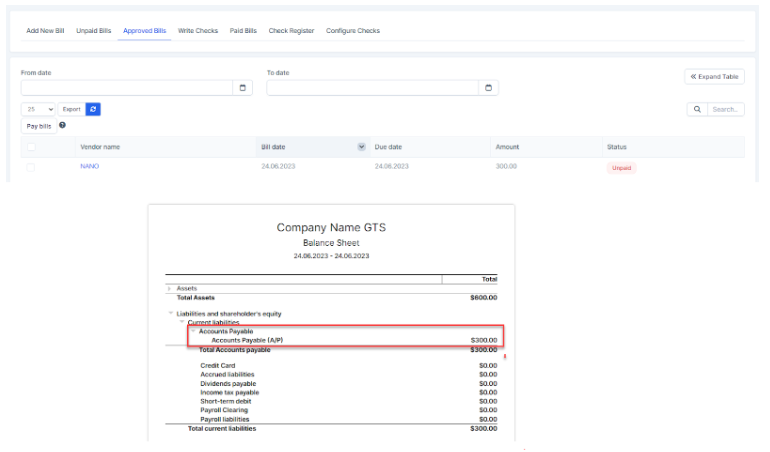Open the From date calendar picker icon

(243, 88)
